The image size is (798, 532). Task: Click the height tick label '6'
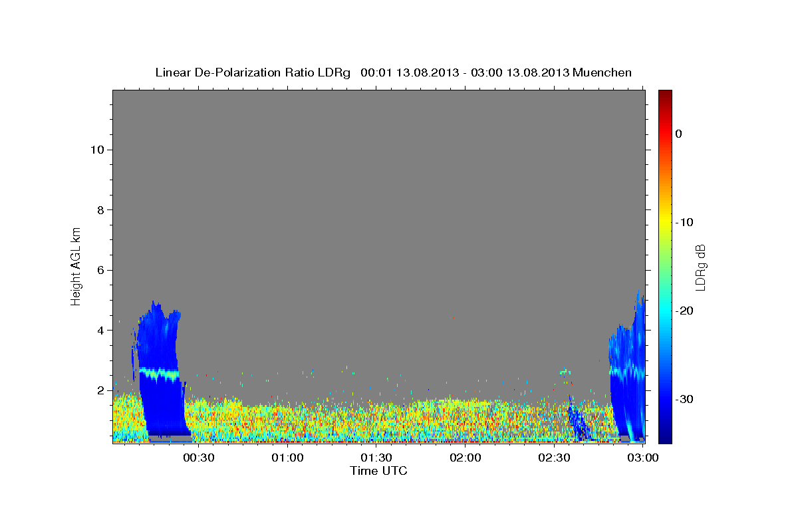99,270
